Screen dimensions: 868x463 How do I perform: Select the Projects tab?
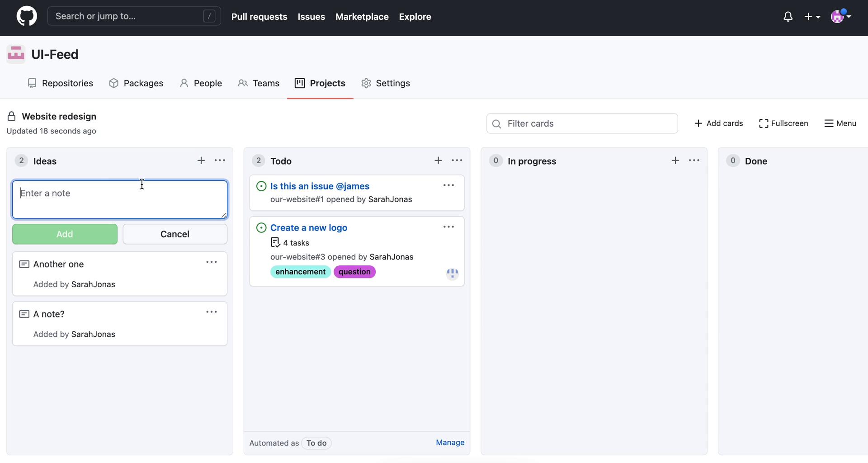point(320,83)
